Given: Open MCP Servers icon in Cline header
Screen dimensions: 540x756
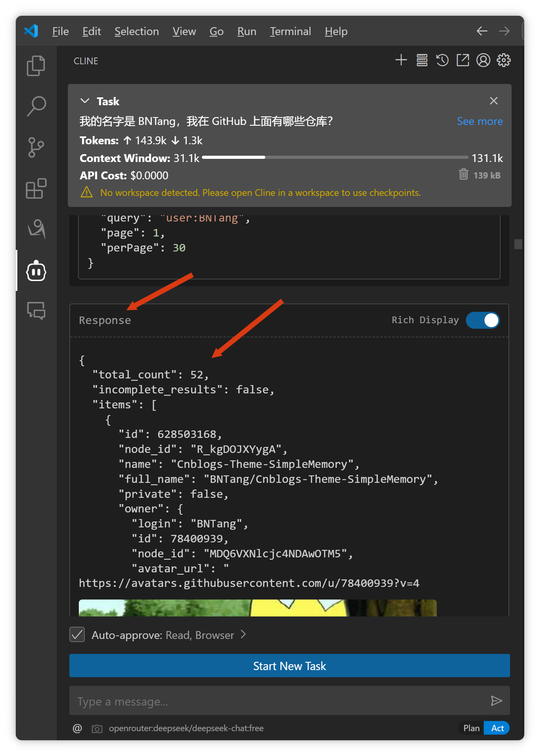Looking at the screenshot, I should click(422, 60).
